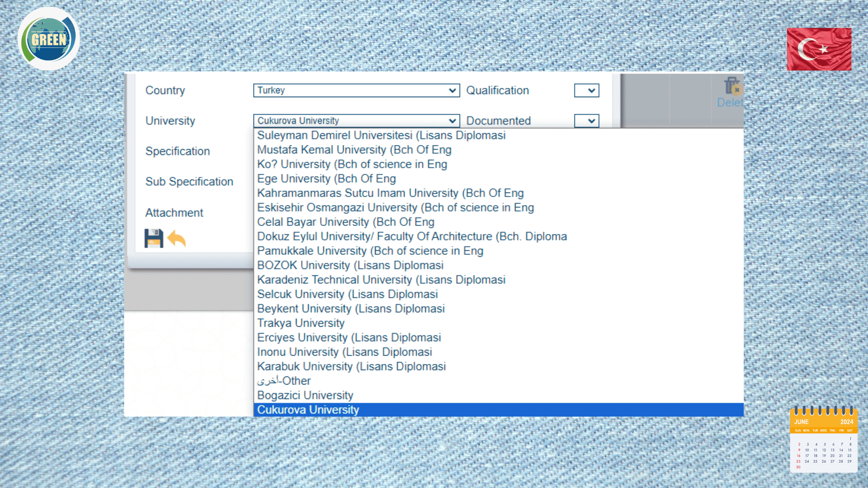This screenshot has width=868, height=488.
Task: Expand the Qualification dropdown
Action: (x=586, y=90)
